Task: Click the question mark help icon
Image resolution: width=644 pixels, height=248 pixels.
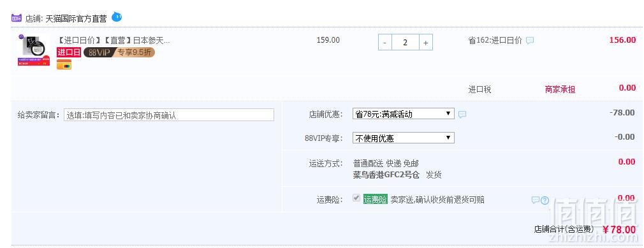Action: 545,200
